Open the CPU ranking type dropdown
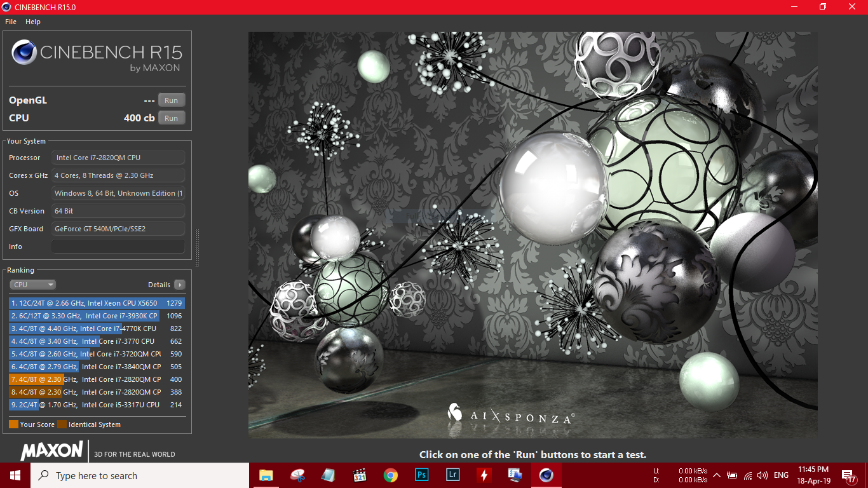 [x=32, y=285]
